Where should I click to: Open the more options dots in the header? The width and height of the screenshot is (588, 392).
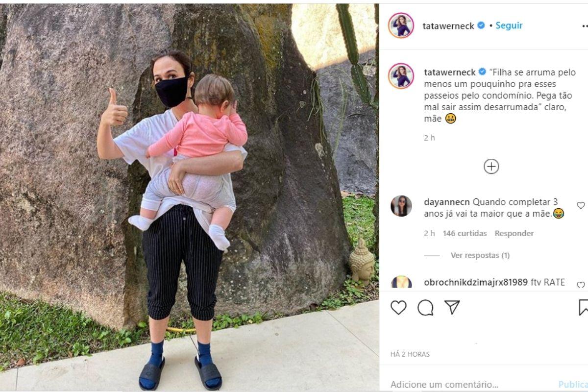coord(585,25)
